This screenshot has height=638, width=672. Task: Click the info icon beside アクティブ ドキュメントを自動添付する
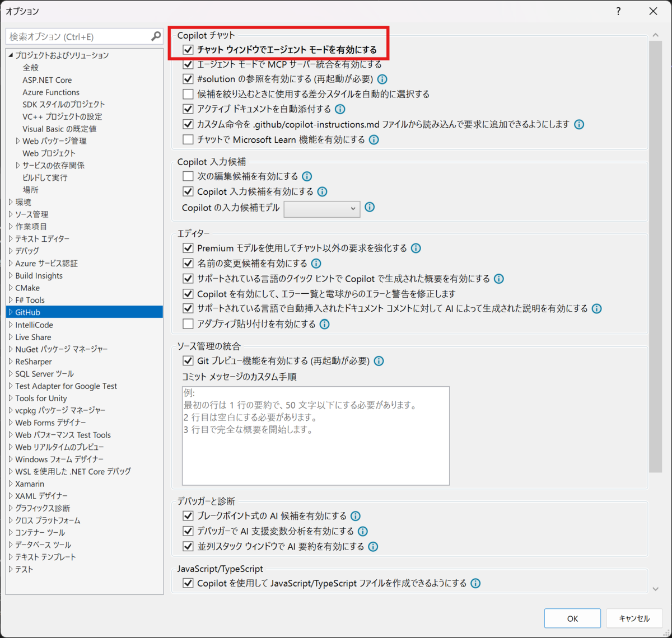point(340,109)
